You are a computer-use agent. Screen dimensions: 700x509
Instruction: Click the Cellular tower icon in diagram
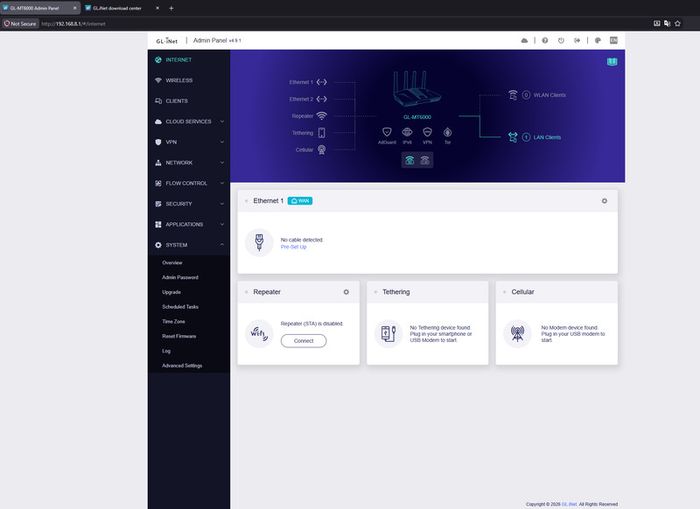click(x=321, y=150)
